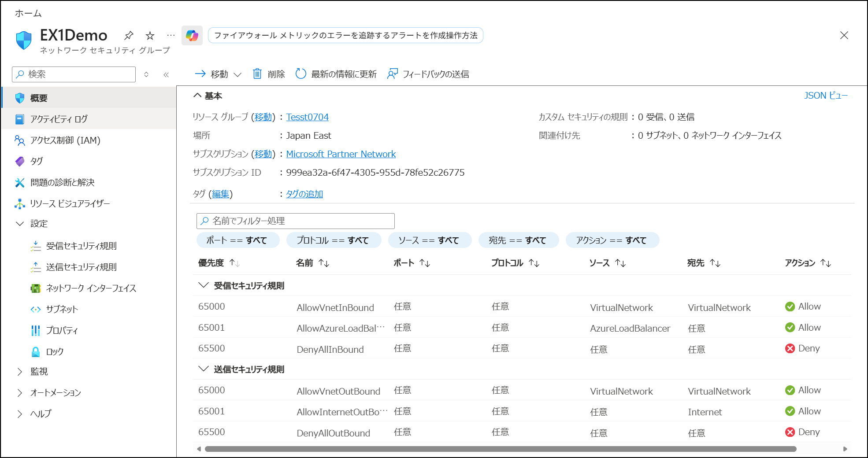Open the ポート == すべて filter
The width and height of the screenshot is (868, 458).
coord(238,240)
